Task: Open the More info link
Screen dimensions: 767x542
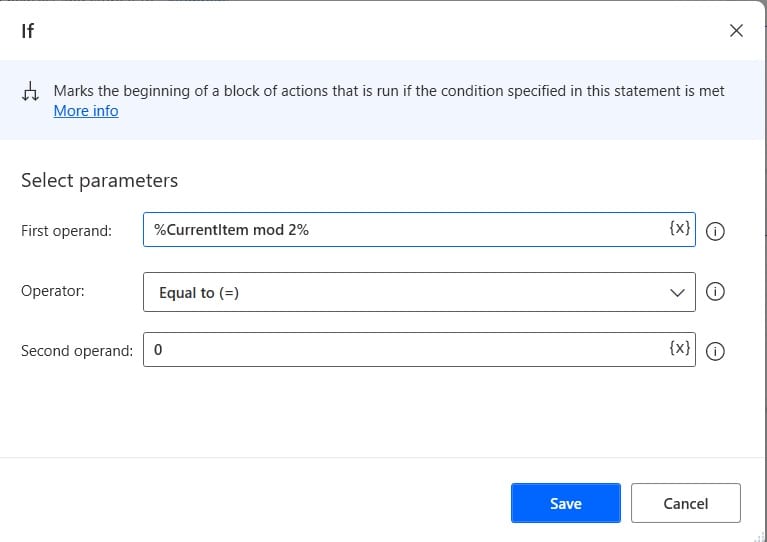Action: (86, 111)
